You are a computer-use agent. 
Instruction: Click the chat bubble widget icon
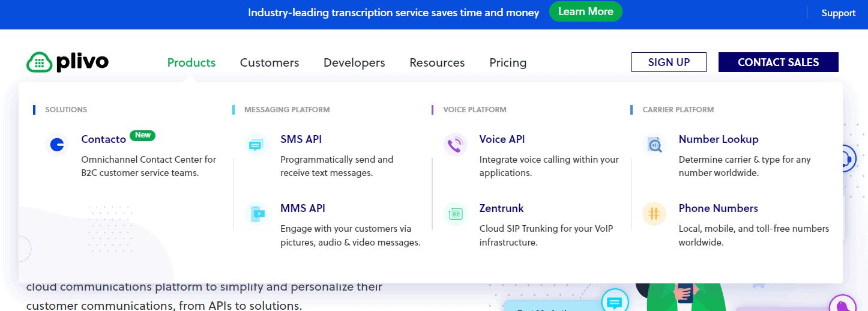[x=613, y=302]
